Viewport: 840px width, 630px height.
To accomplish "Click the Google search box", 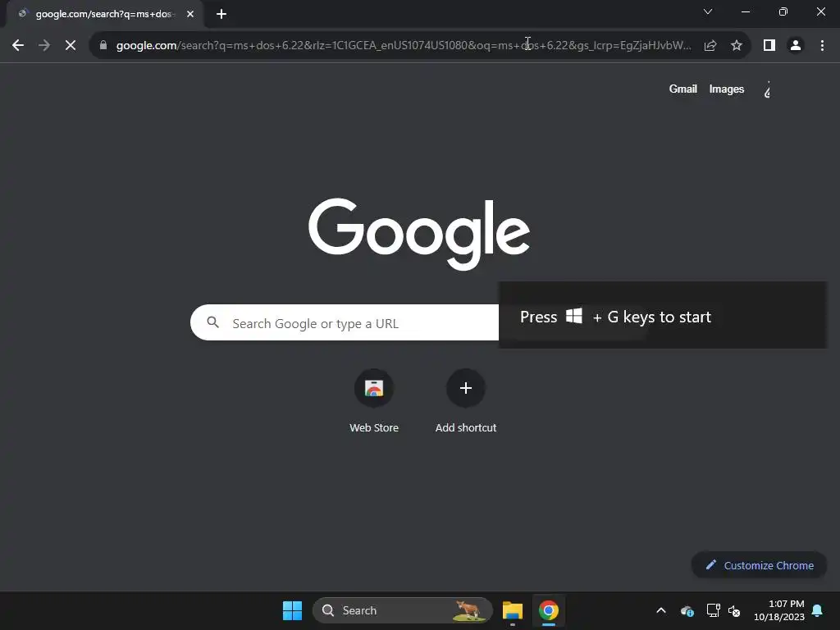I will click(345, 322).
